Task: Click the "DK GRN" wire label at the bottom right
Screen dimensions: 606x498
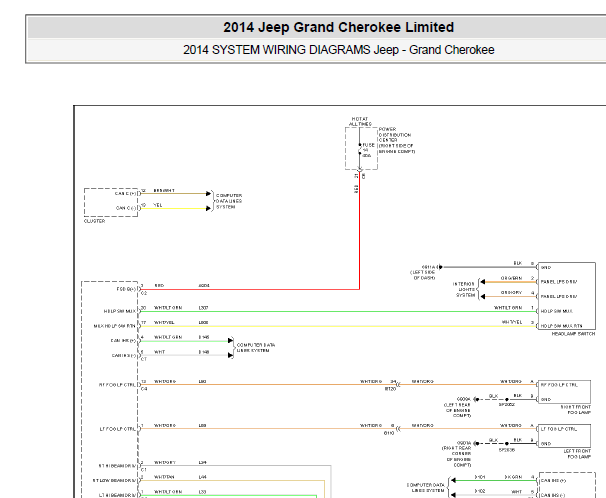Action: [514, 477]
